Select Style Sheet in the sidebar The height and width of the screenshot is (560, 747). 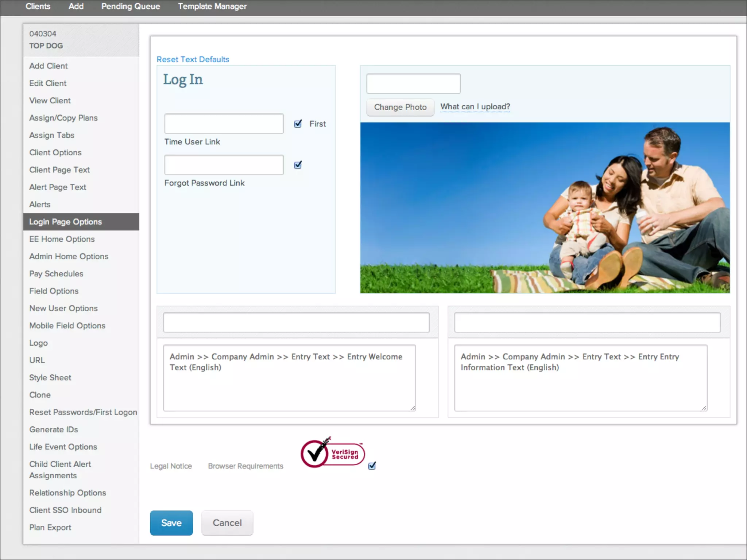tap(50, 378)
